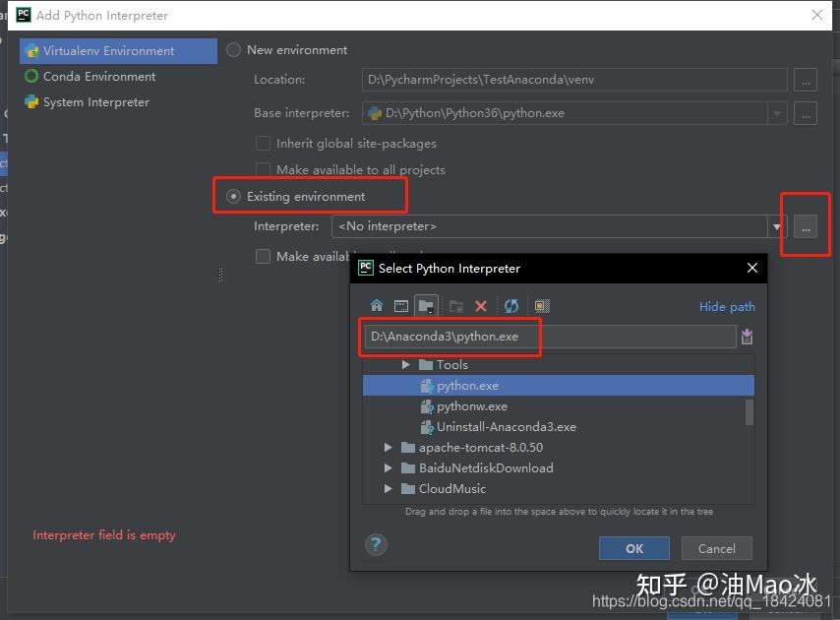Open the Base interpreter dropdown
This screenshot has height=620, width=840.
[x=776, y=113]
